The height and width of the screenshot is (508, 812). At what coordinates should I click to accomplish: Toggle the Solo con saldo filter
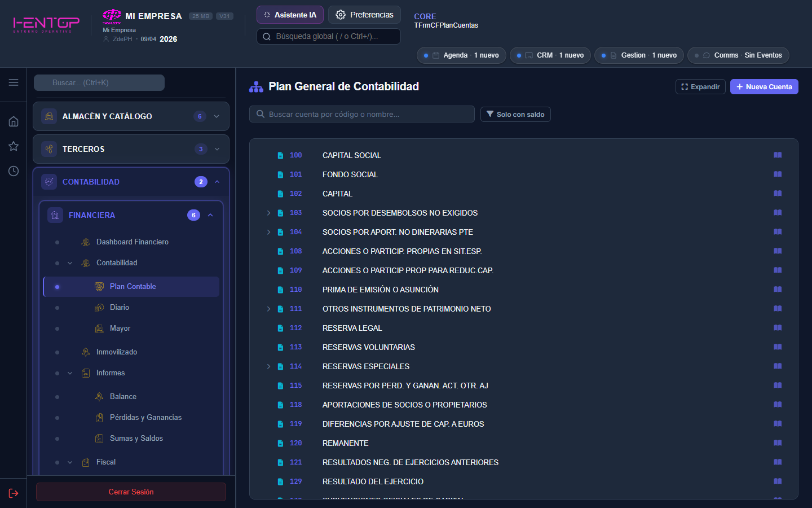[x=515, y=114]
